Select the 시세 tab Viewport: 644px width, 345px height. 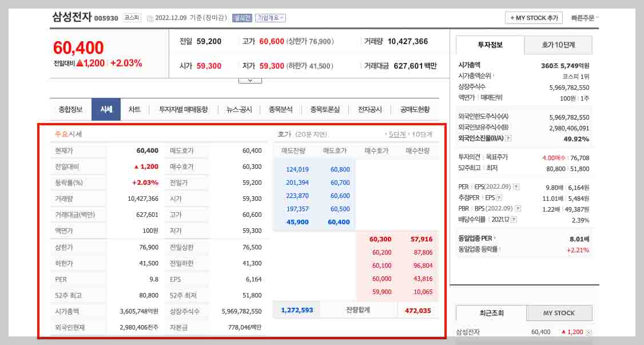pyautogui.click(x=106, y=110)
